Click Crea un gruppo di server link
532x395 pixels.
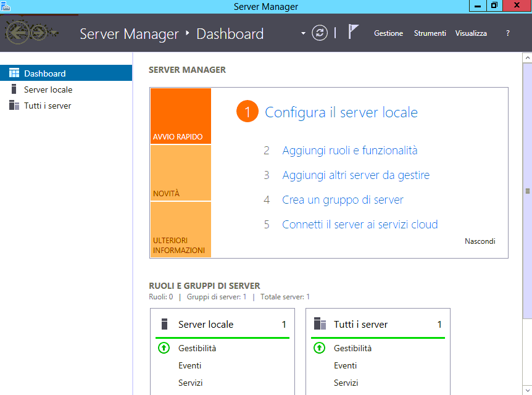point(343,200)
